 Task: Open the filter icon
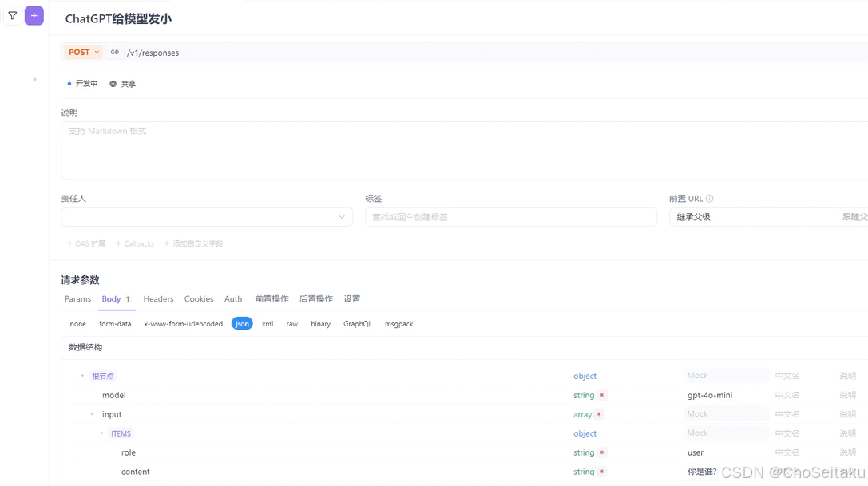coord(13,15)
